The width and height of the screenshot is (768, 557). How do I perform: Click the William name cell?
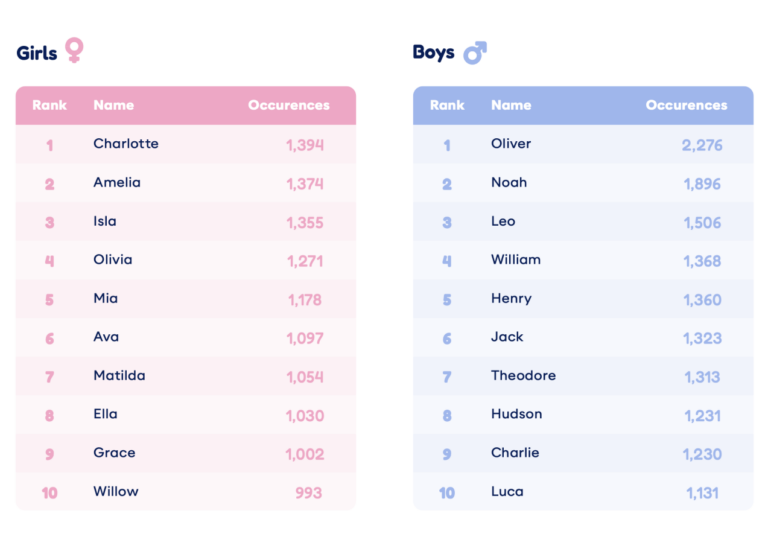pyautogui.click(x=516, y=260)
